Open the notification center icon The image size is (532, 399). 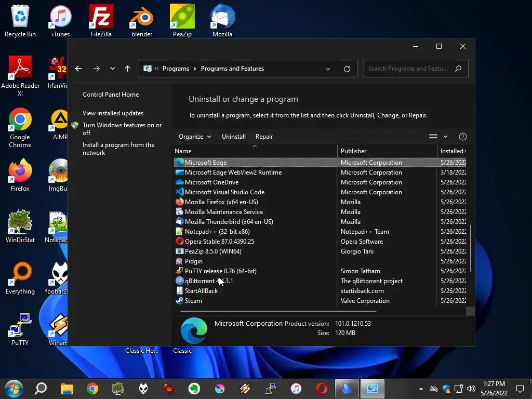click(x=520, y=389)
